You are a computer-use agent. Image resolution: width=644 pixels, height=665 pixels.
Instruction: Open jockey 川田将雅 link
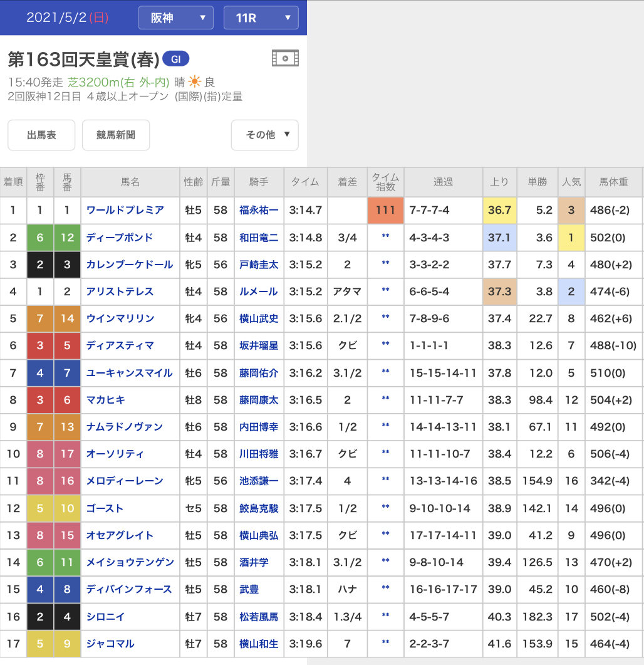tap(259, 454)
